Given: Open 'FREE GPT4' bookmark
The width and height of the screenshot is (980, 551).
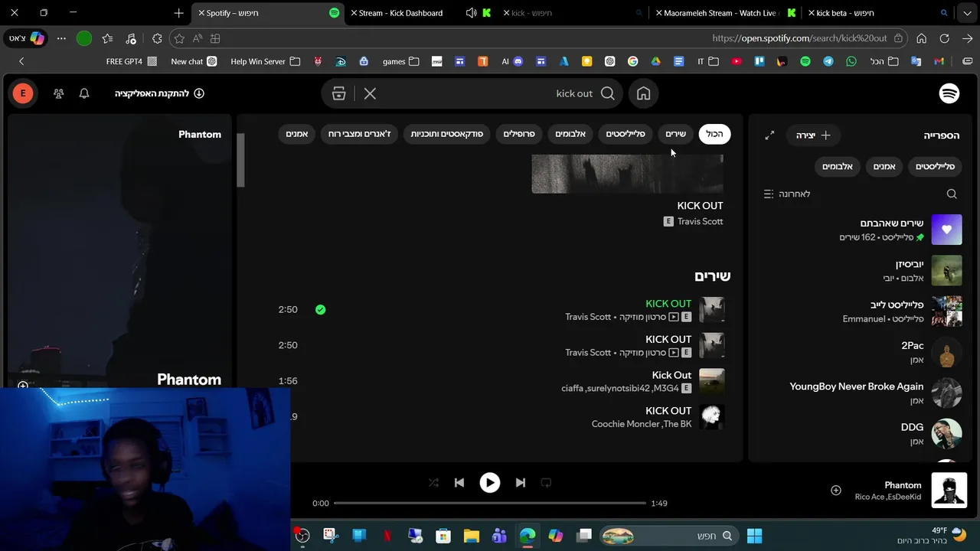Looking at the screenshot, I should coord(131,61).
